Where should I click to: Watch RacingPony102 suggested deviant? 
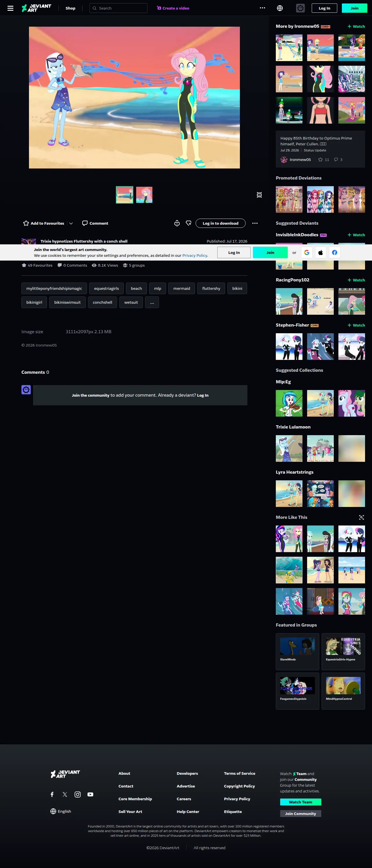coord(356,280)
